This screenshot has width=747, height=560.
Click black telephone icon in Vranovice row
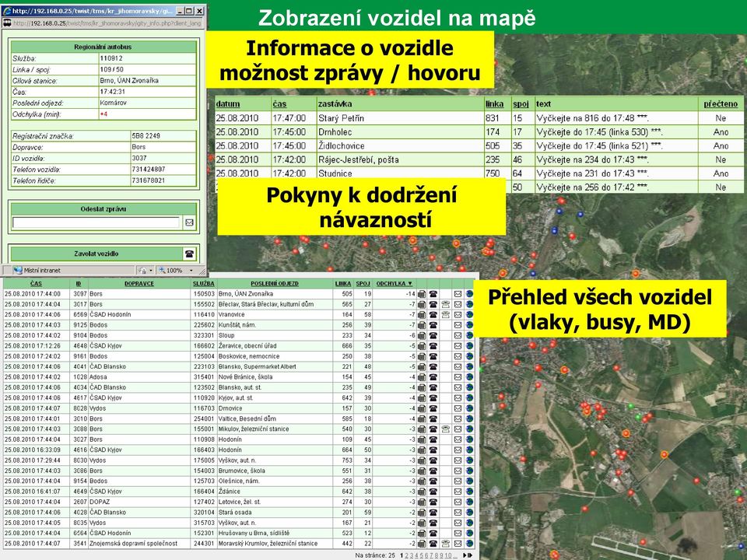(433, 315)
